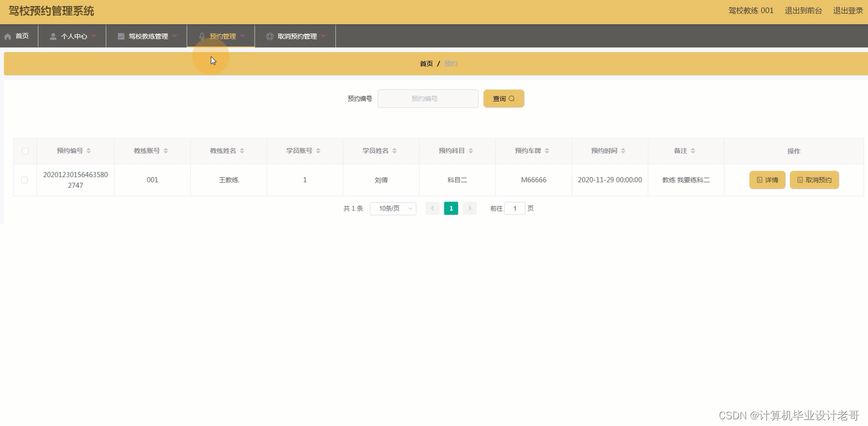Click the M66666 license plate cell
Image resolution: width=868 pixels, height=426 pixels.
(x=534, y=180)
